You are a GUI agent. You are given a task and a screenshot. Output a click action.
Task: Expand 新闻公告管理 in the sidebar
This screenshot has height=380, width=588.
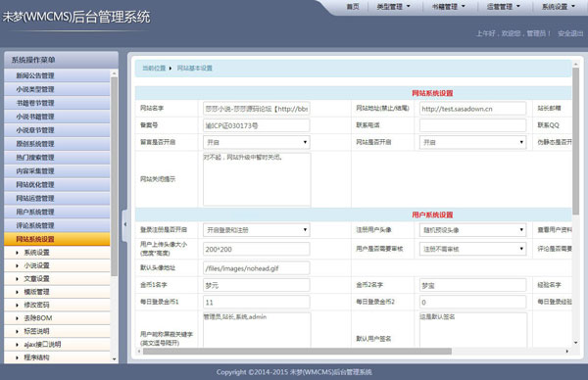(57, 75)
